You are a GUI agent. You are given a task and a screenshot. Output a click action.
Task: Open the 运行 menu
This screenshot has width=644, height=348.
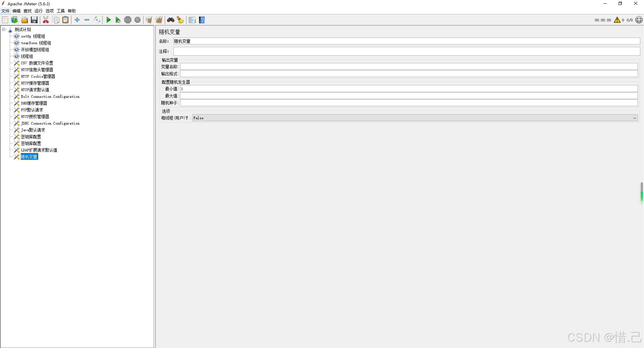(39, 11)
